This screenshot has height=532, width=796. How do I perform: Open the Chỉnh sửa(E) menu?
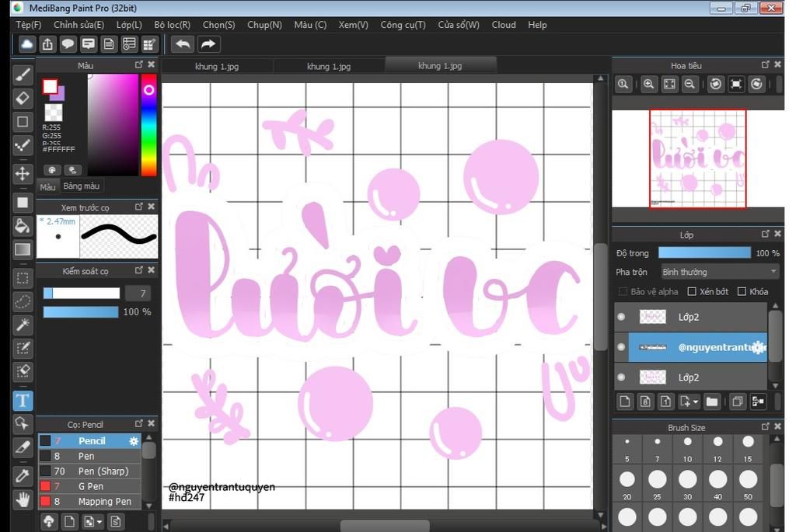[79, 25]
